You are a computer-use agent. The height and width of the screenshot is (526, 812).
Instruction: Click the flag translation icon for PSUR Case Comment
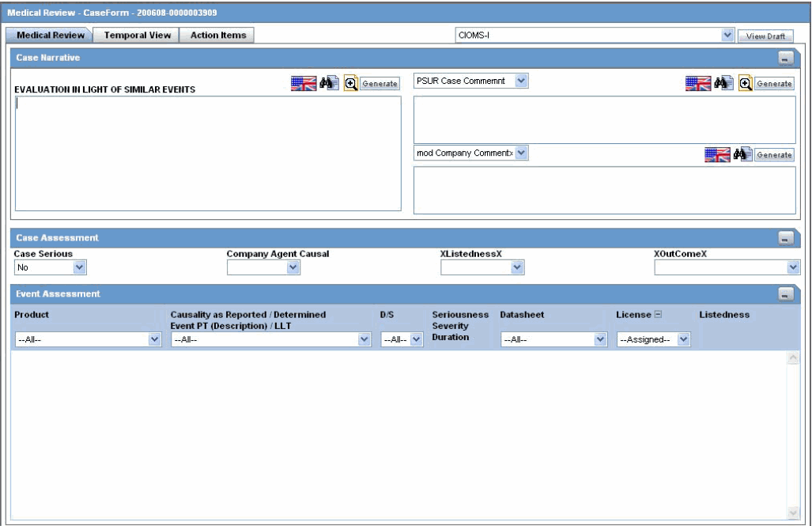point(700,83)
